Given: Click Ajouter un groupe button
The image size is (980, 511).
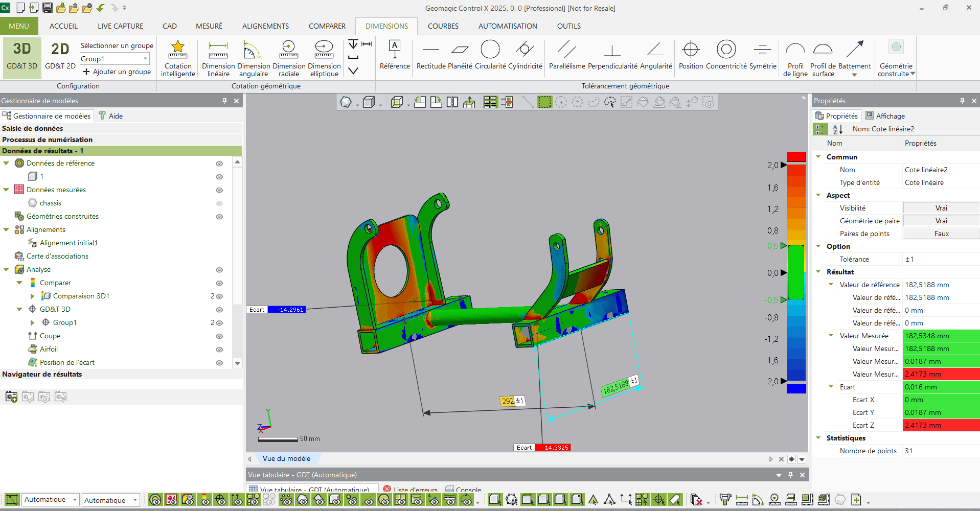Looking at the screenshot, I should pyautogui.click(x=117, y=72).
